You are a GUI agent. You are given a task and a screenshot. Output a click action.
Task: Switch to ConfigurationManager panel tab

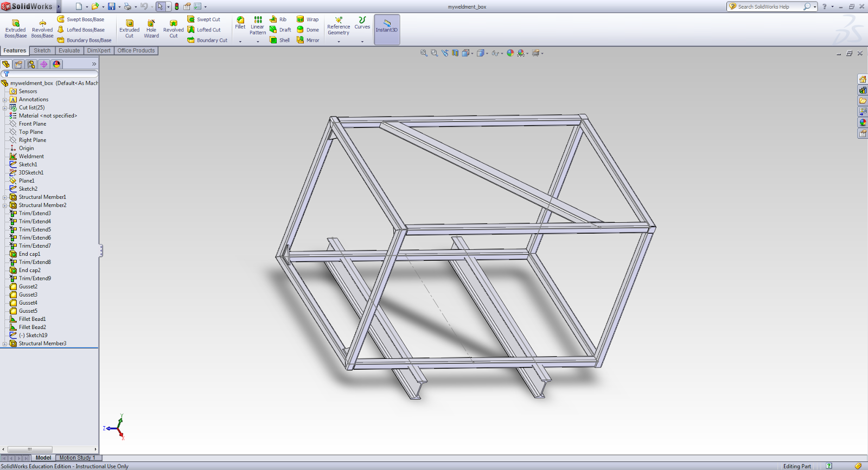[31, 64]
